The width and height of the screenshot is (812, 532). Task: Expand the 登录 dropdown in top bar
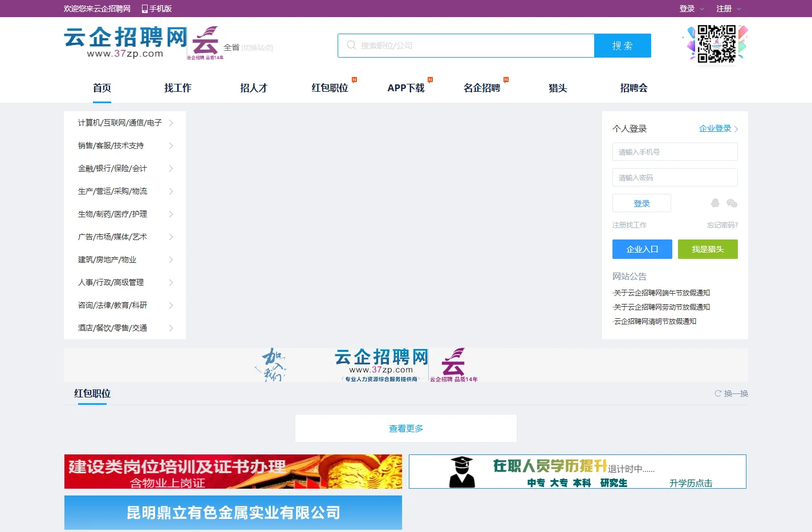pos(692,9)
